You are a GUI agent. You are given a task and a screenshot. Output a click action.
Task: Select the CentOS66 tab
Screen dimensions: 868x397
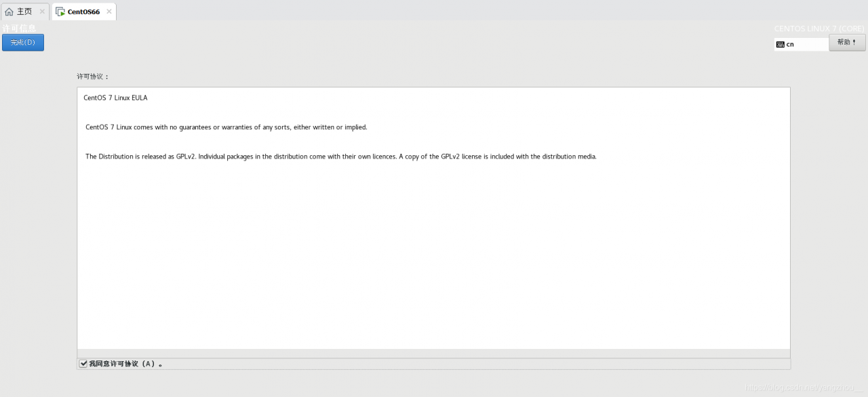tap(83, 12)
